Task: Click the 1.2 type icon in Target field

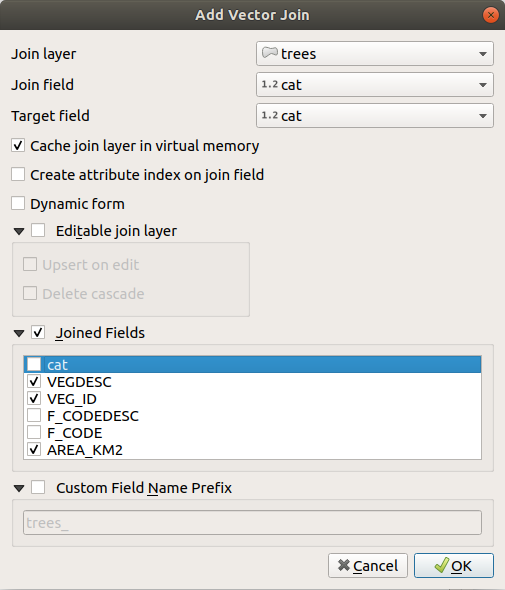Action: tap(269, 115)
